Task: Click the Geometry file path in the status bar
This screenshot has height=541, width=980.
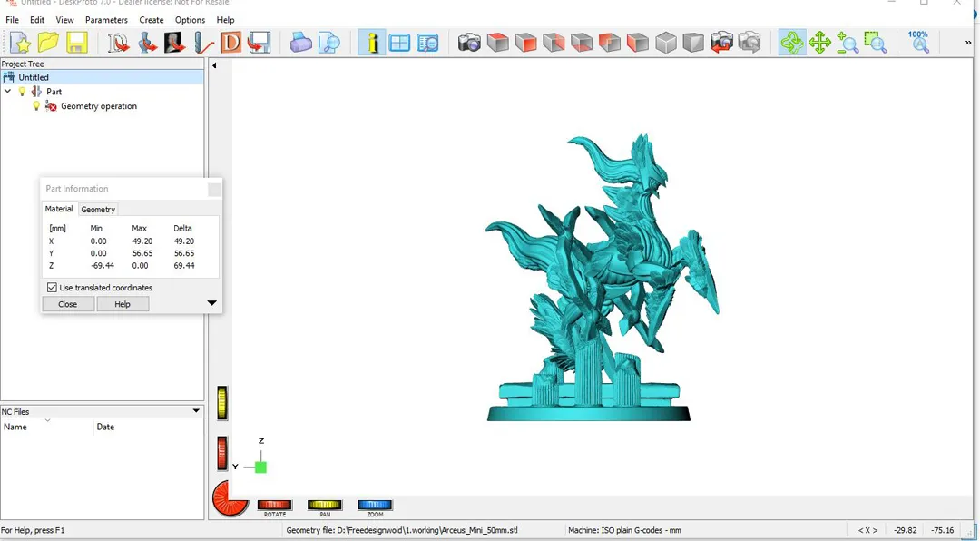Action: coord(402,530)
